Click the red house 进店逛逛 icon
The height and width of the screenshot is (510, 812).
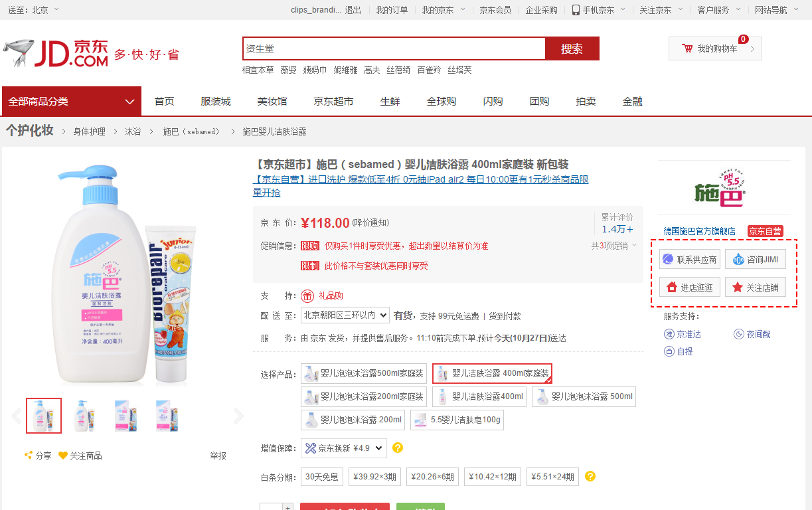(x=672, y=288)
